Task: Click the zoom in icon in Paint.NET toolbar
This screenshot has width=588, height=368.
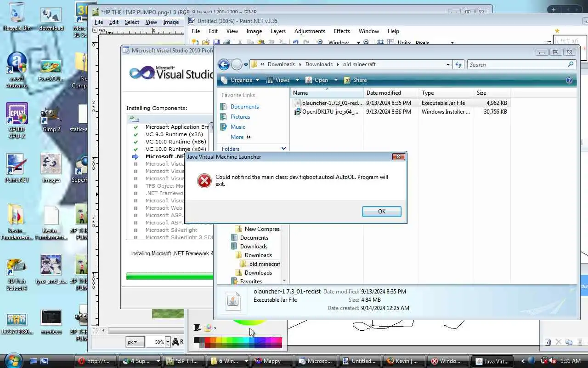Action: point(366,42)
